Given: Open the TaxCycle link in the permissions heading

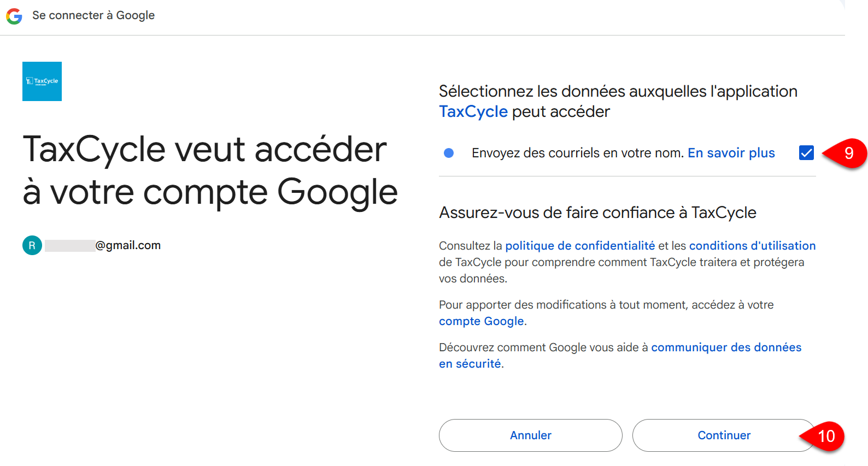Looking at the screenshot, I should point(473,111).
